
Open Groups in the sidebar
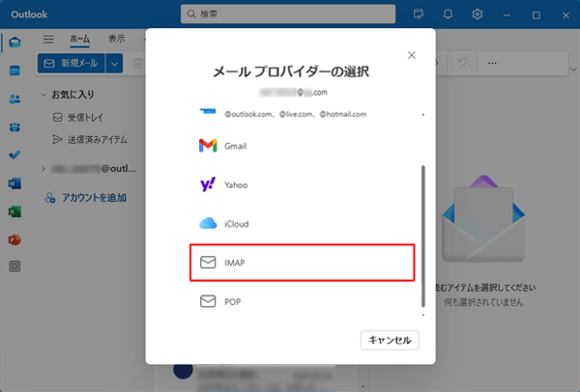[14, 127]
